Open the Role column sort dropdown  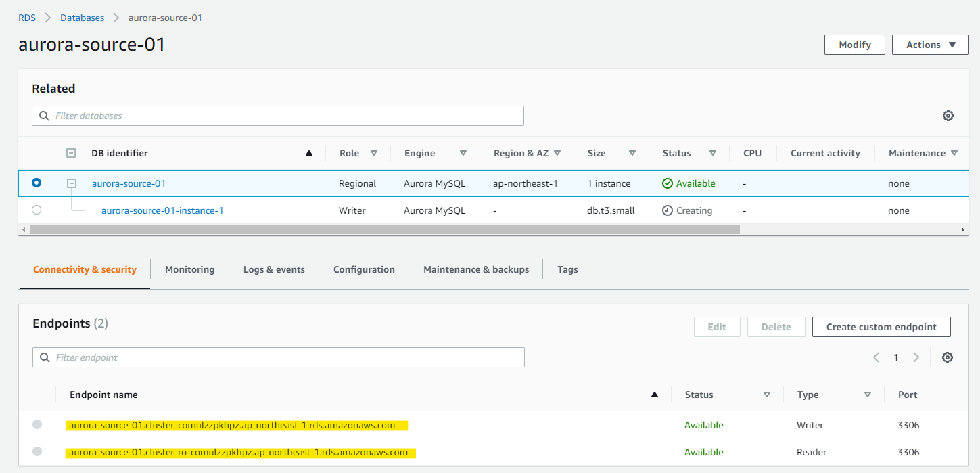coord(373,153)
